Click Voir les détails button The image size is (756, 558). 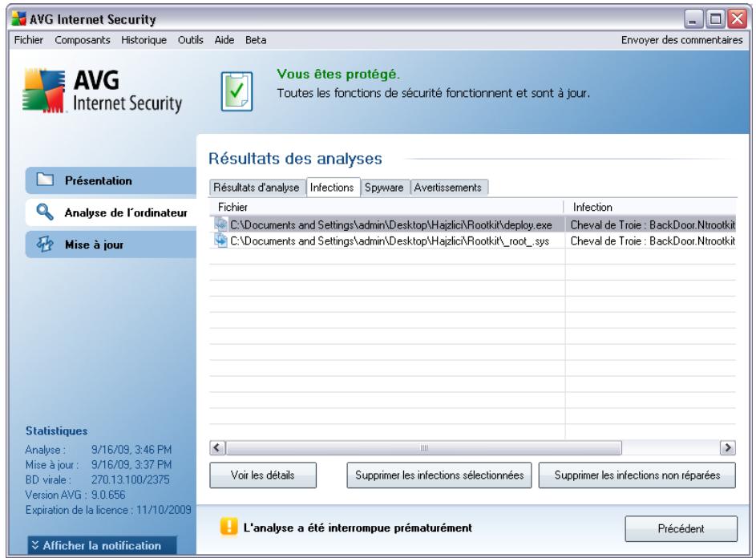click(x=263, y=475)
